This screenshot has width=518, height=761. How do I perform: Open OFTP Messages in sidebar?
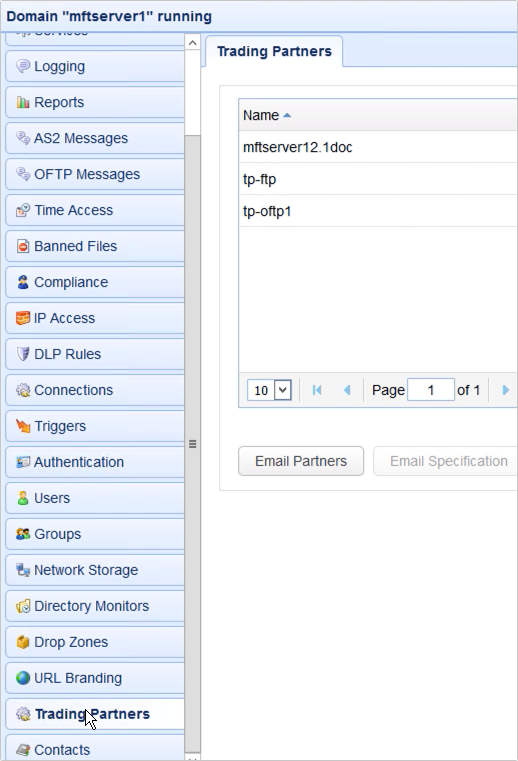click(x=95, y=174)
